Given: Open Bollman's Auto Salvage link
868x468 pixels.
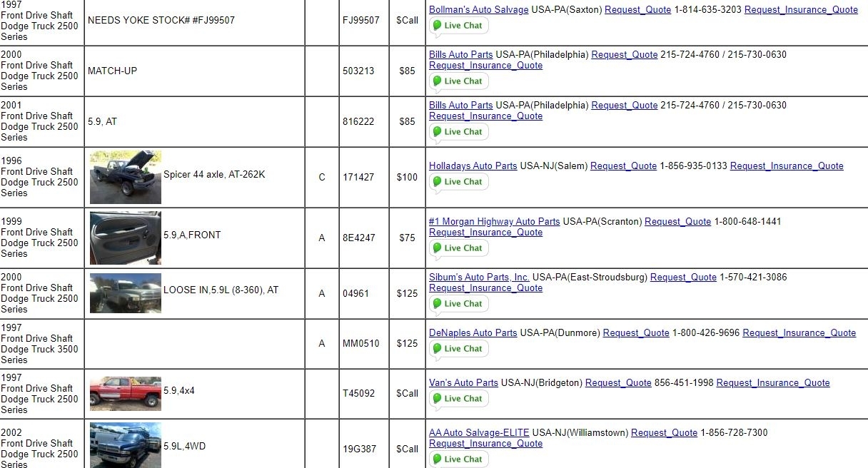Looking at the screenshot, I should 478,10.
